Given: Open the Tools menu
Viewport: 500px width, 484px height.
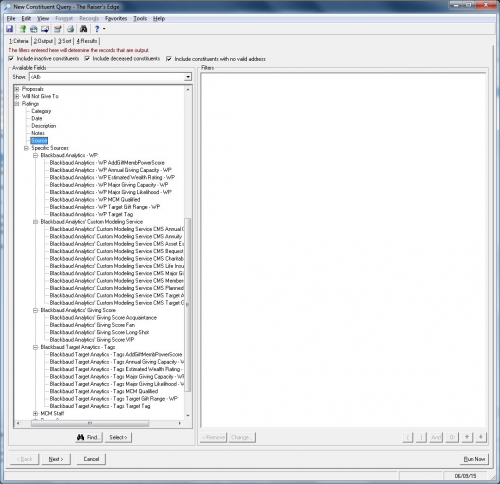Looking at the screenshot, I should click(140, 18).
